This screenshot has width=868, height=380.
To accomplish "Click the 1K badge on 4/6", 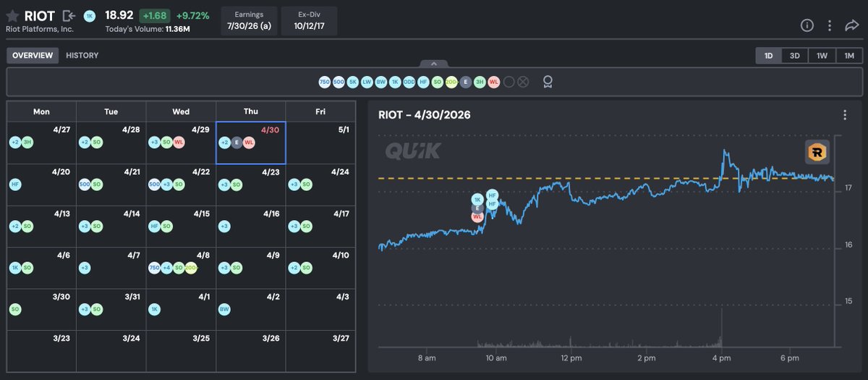I will click(15, 269).
